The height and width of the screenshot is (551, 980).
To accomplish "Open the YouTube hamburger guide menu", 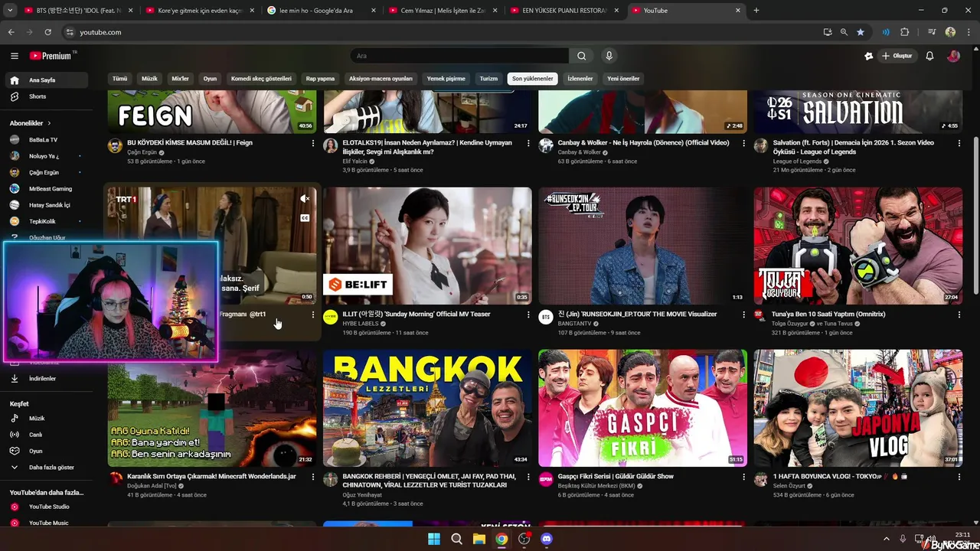I will click(15, 56).
